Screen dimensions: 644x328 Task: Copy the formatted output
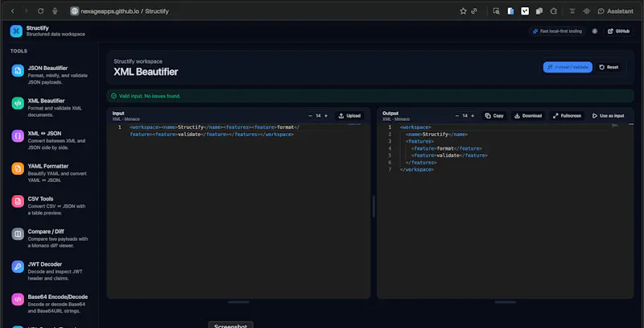pos(494,116)
